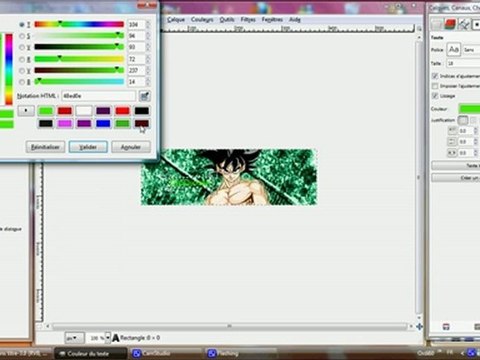This screenshot has height=360, width=480.
Task: Click the Créer un chemin button
Action: click(x=456, y=178)
